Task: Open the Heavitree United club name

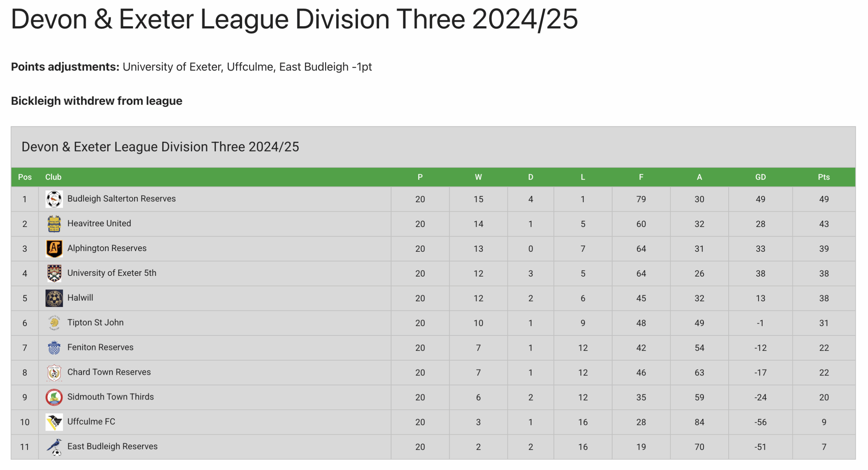Action: point(99,223)
